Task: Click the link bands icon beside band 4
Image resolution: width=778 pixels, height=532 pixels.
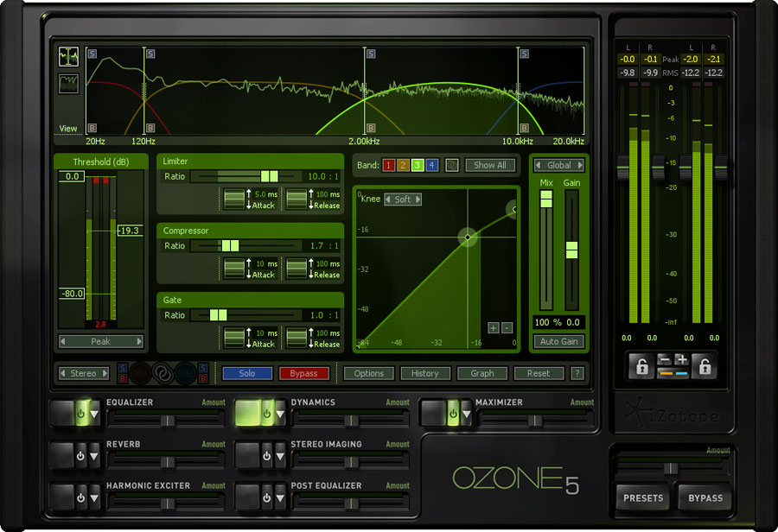Action: [451, 165]
